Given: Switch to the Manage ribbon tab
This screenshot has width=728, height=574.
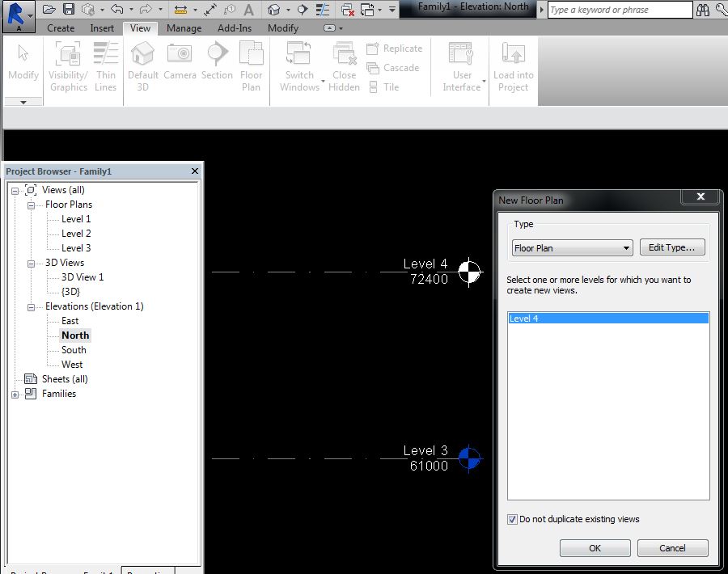Looking at the screenshot, I should 184,27.
